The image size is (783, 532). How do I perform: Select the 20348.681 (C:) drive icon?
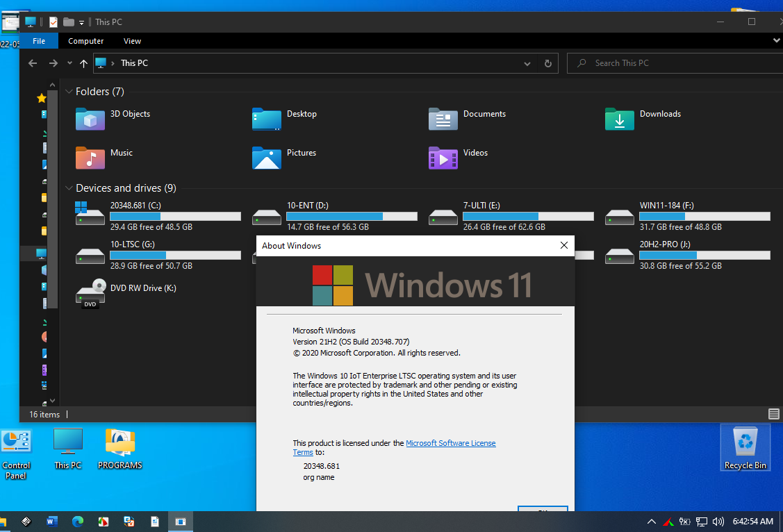coord(90,214)
